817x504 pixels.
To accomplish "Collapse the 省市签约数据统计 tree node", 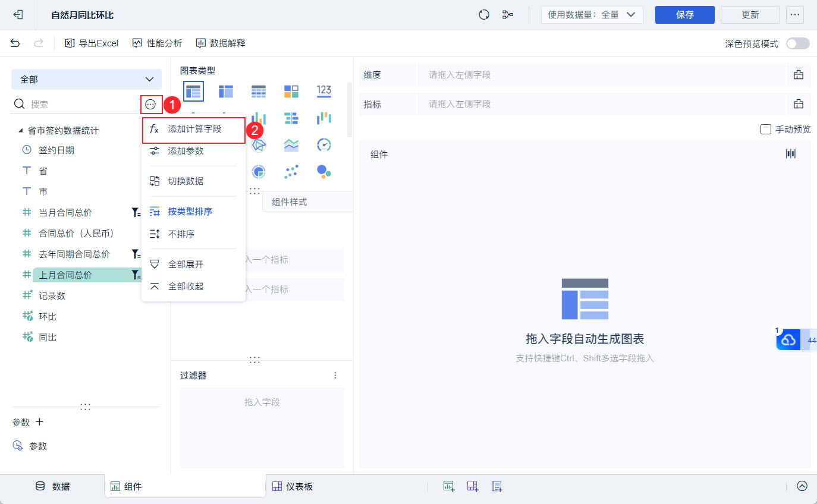I will coord(21,130).
